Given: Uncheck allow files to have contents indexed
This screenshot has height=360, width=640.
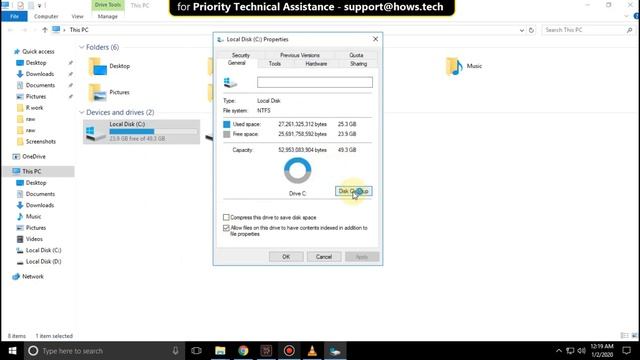Looking at the screenshot, I should point(226,228).
